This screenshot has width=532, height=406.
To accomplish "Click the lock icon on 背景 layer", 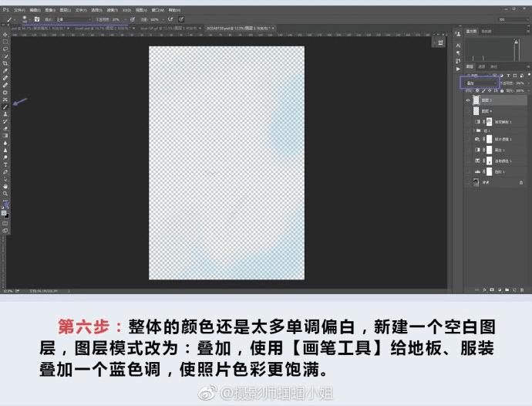I will point(521,183).
